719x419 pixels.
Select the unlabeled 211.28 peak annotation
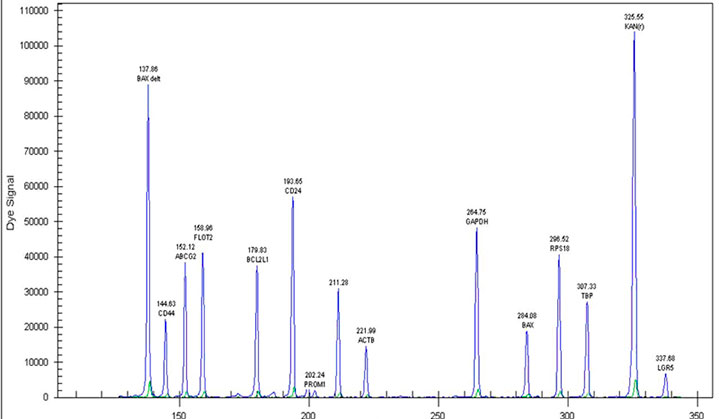[339, 283]
